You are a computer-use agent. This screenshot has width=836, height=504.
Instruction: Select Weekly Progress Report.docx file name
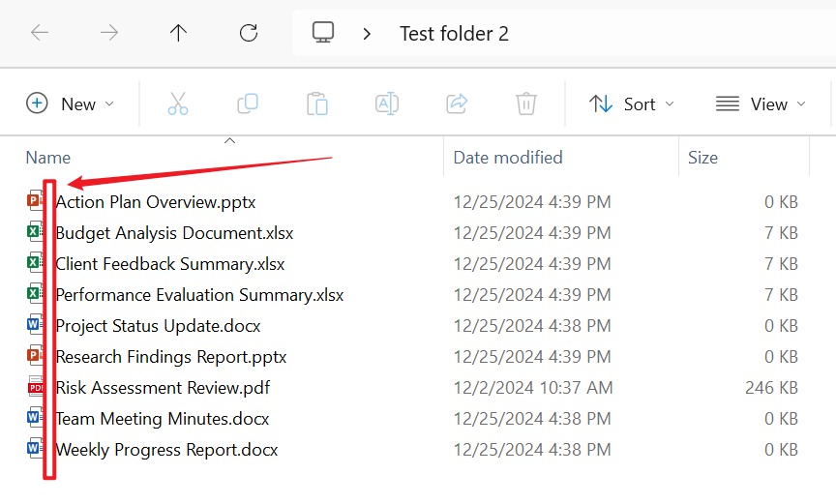(x=166, y=450)
